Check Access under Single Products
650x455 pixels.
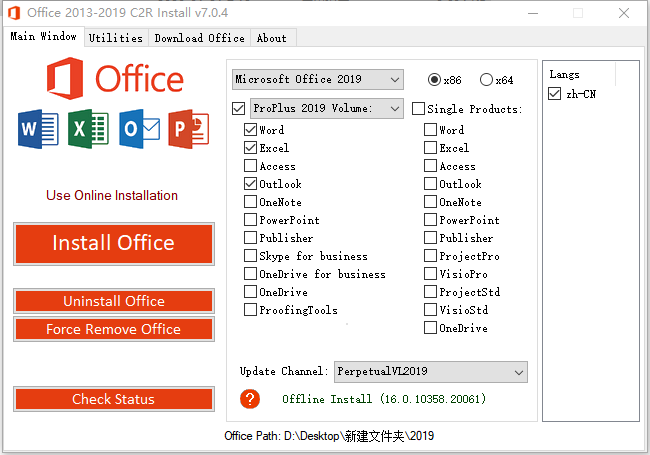point(430,166)
